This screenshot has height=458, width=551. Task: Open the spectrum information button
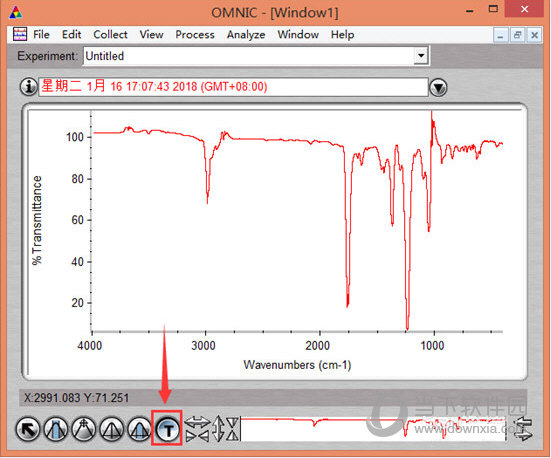pos(29,86)
